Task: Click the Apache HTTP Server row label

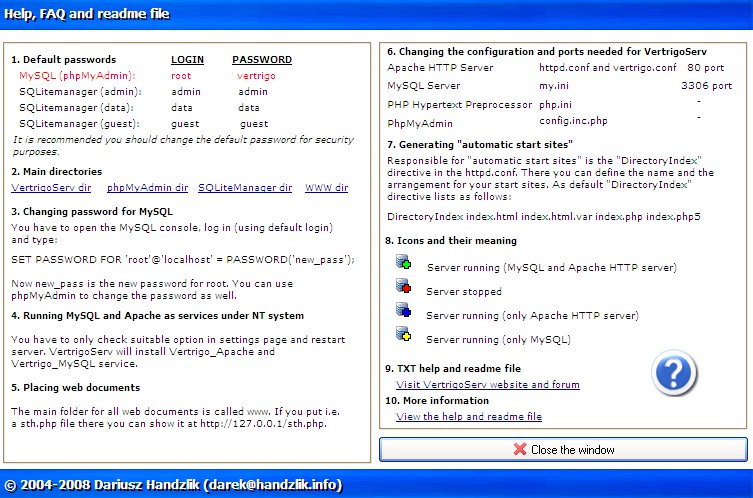Action: click(x=440, y=68)
